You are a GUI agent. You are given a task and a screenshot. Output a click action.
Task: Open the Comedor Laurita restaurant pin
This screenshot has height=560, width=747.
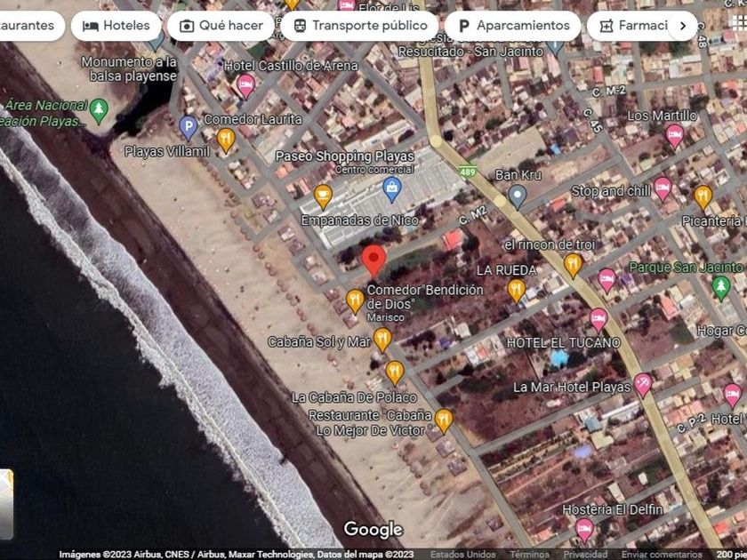click(226, 140)
